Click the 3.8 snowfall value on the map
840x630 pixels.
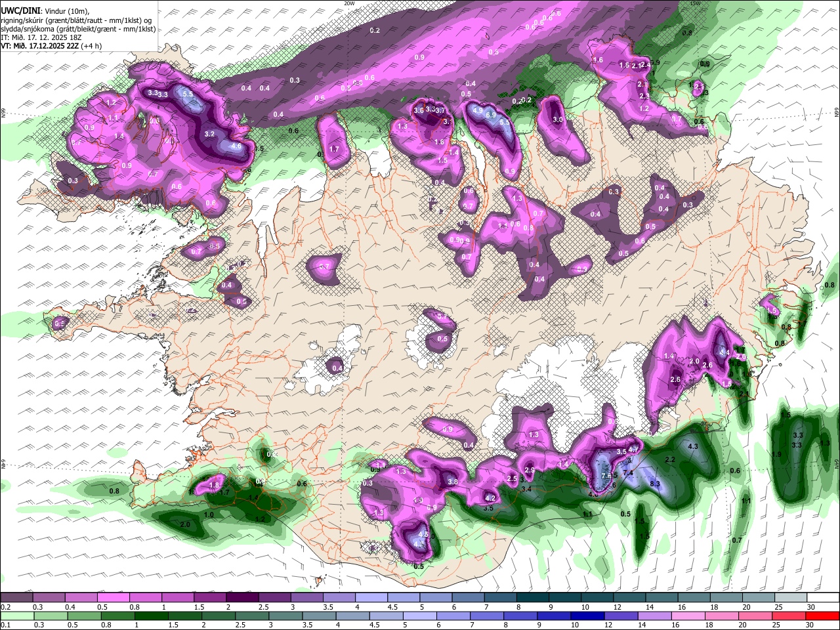pyautogui.click(x=452, y=482)
